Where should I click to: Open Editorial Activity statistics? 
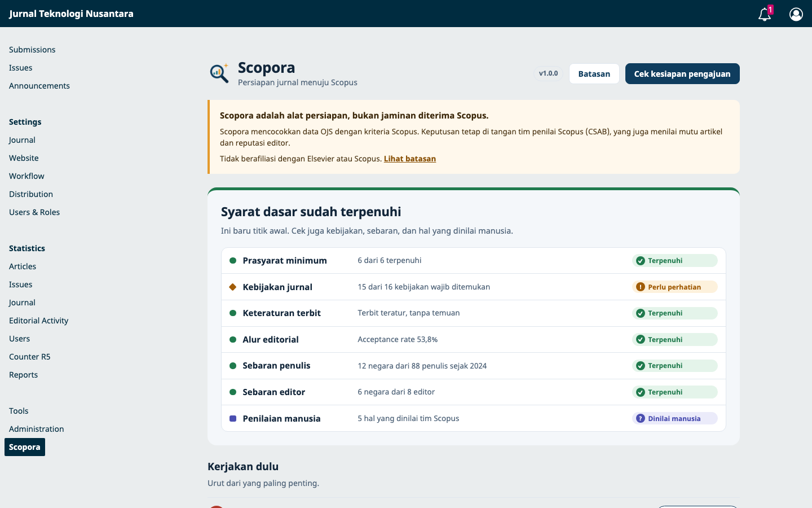[x=38, y=321]
